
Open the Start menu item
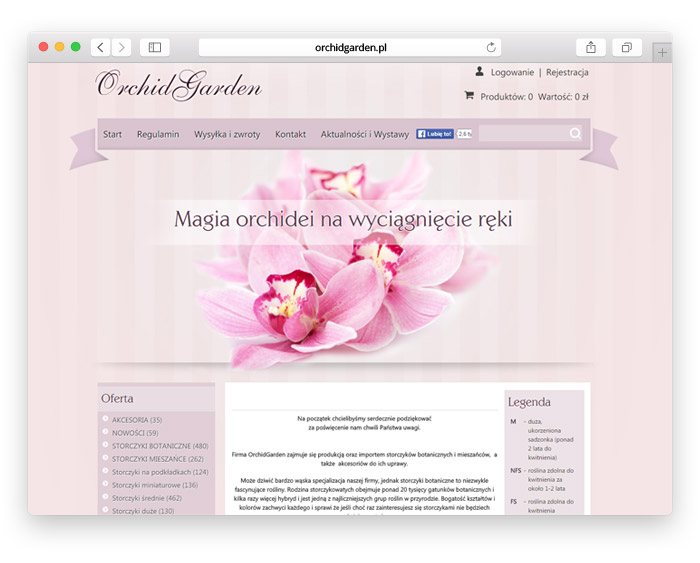pos(112,134)
